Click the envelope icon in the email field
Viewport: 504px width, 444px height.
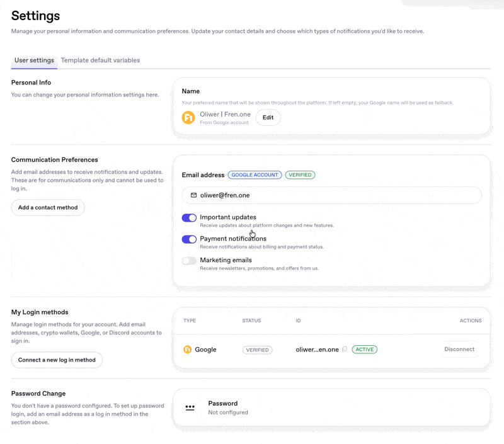pyautogui.click(x=193, y=195)
